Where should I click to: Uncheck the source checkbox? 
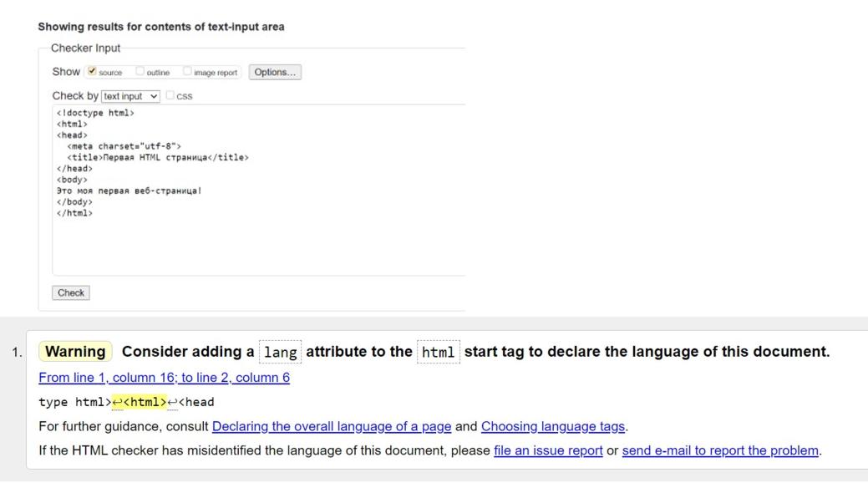[x=92, y=72]
